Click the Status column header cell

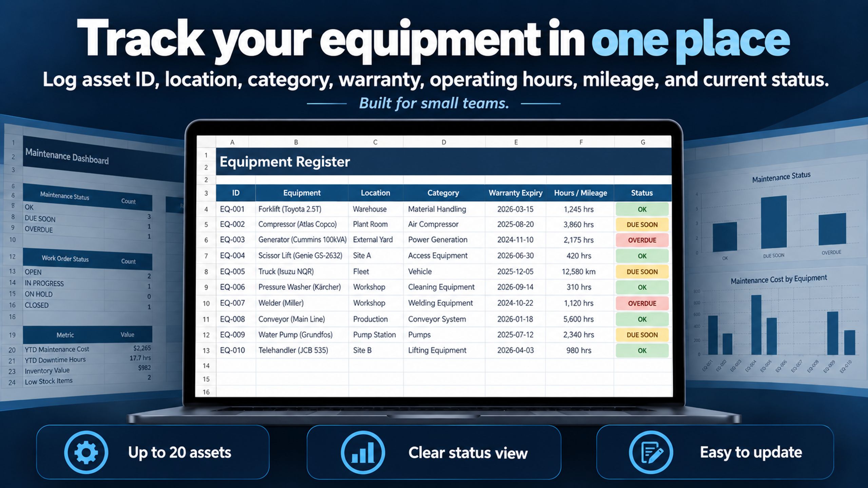tap(642, 193)
